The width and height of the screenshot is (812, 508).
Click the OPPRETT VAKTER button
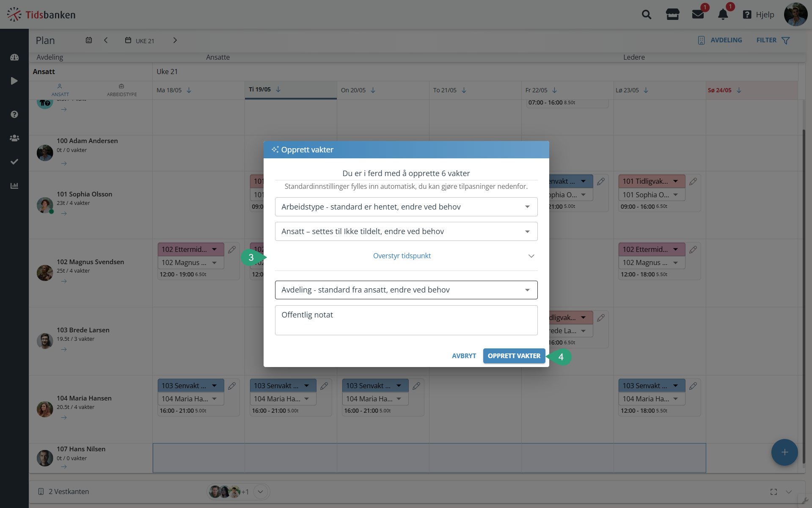point(514,356)
